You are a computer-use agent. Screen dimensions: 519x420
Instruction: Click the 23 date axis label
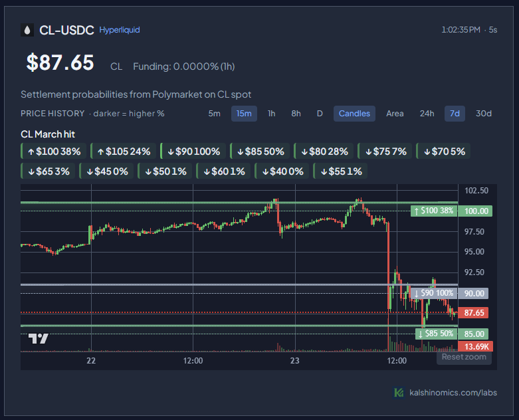295,361
